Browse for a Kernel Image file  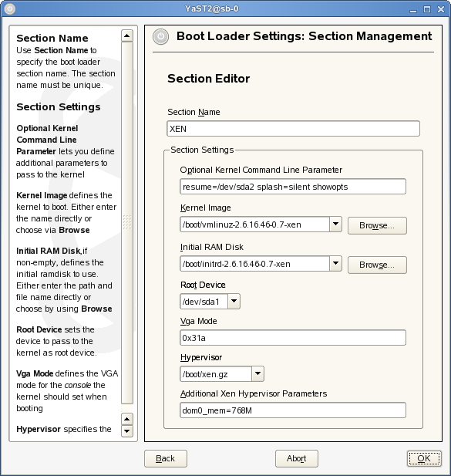point(377,225)
